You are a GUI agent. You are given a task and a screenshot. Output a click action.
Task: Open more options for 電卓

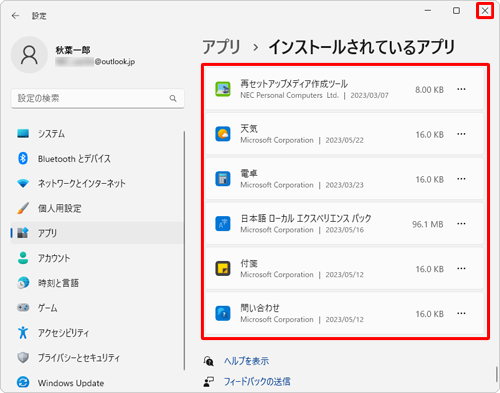point(461,179)
